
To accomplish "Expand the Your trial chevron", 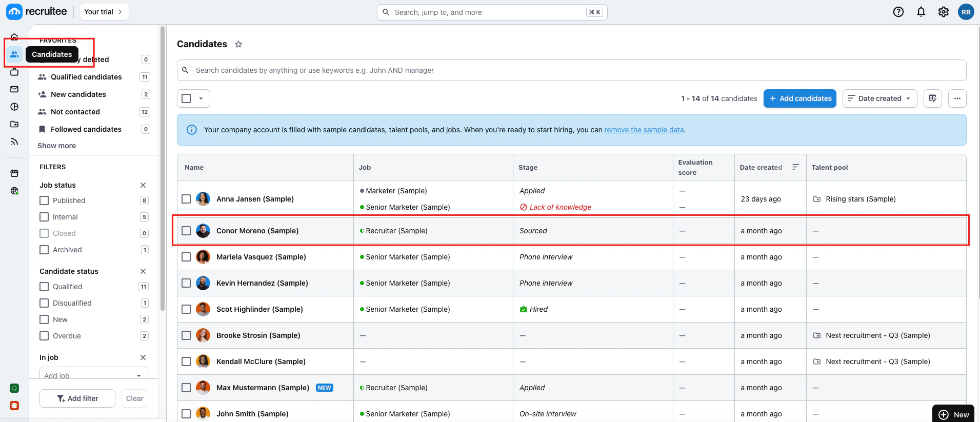I will coord(121,12).
